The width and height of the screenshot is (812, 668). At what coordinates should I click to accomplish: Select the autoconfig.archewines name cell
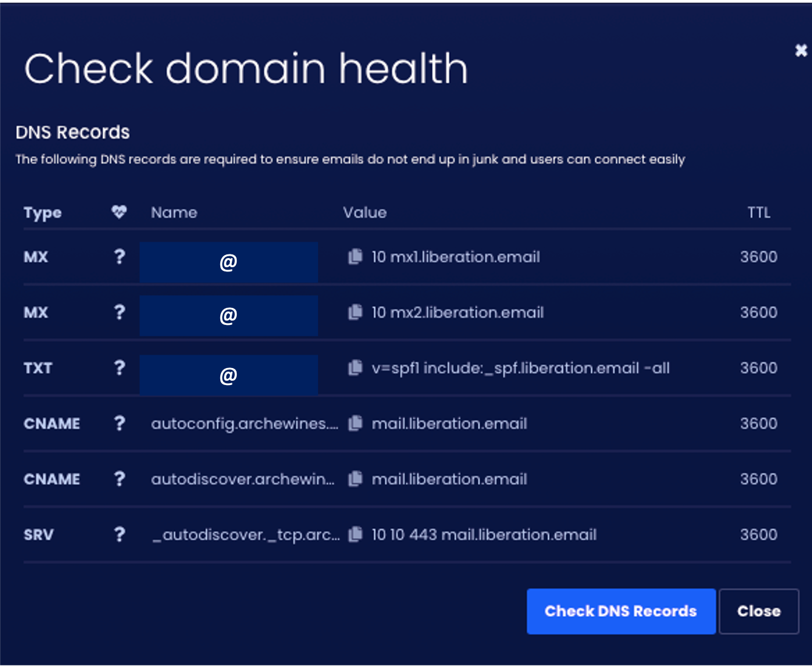coord(245,424)
